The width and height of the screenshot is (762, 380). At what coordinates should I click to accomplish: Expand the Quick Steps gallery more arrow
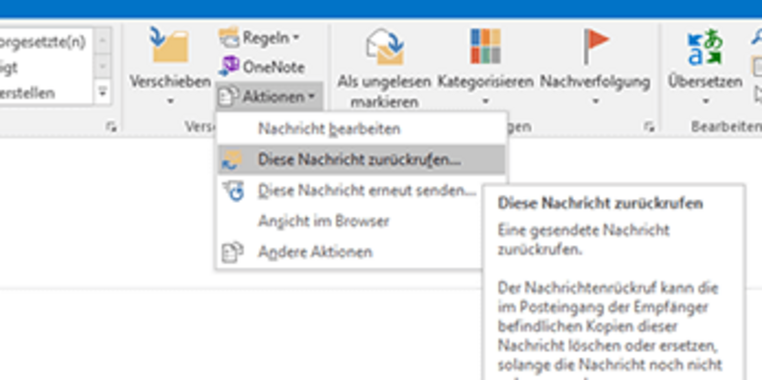tap(103, 92)
